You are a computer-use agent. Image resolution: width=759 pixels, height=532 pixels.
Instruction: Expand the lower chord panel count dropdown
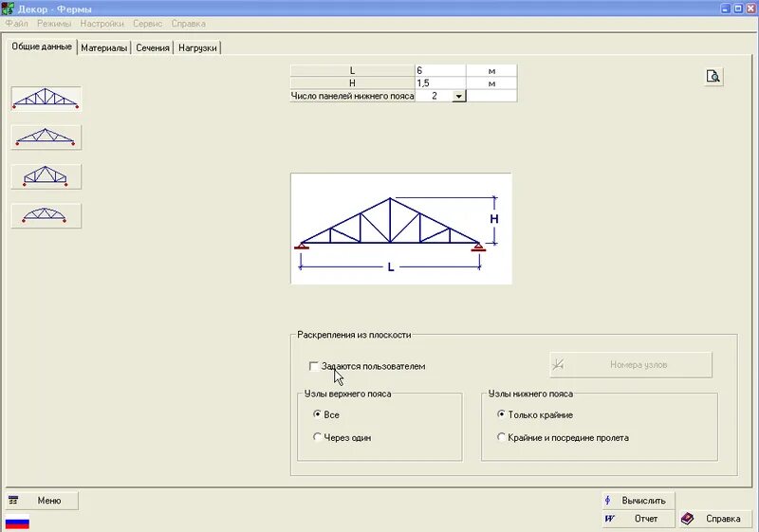[459, 96]
